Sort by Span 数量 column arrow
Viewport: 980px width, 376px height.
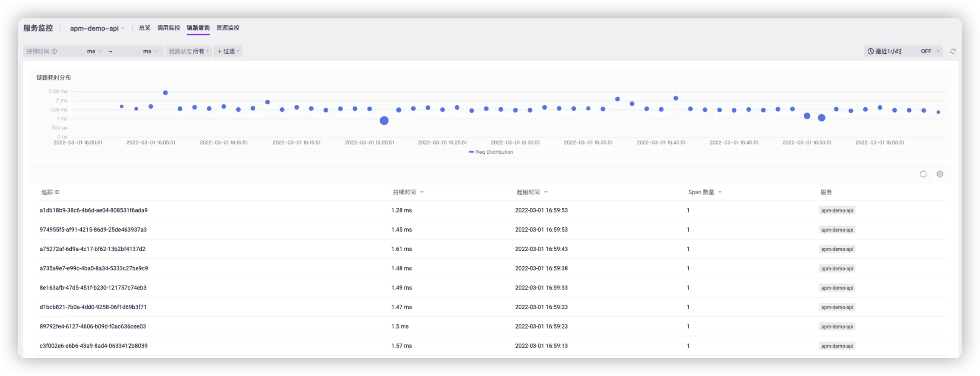pyautogui.click(x=720, y=192)
